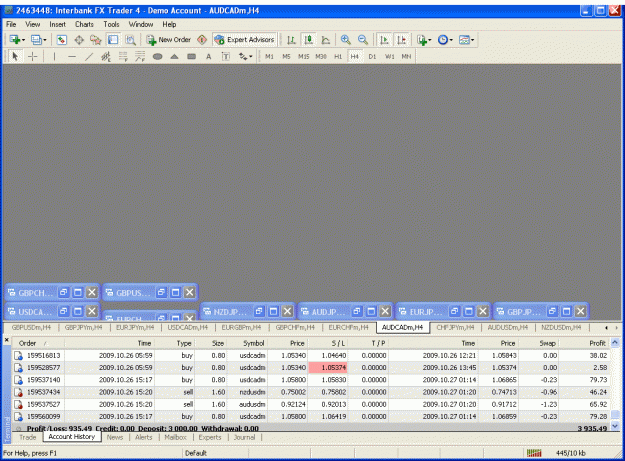Image resolution: width=625 pixels, height=461 pixels.
Task: Expand the templates dropdown arrow
Action: coord(472,40)
